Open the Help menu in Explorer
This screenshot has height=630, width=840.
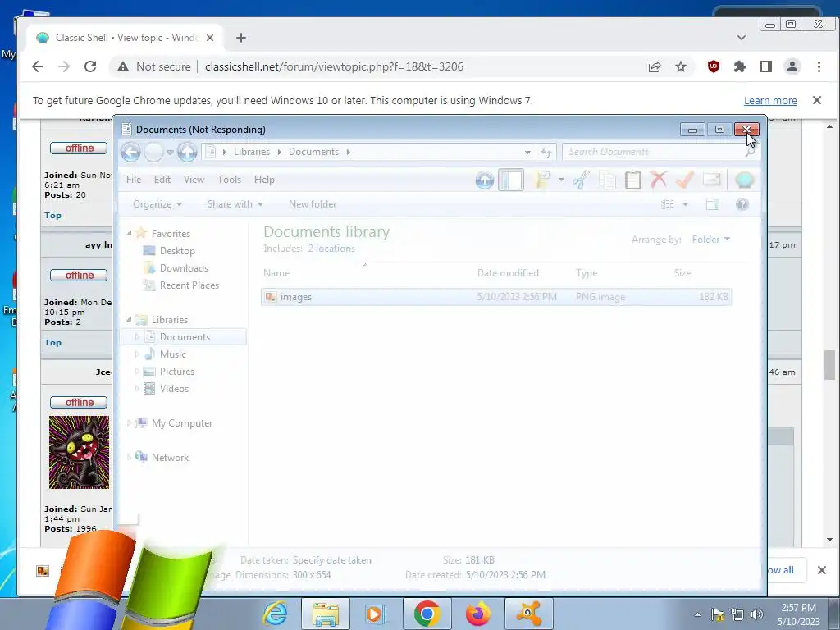(264, 180)
